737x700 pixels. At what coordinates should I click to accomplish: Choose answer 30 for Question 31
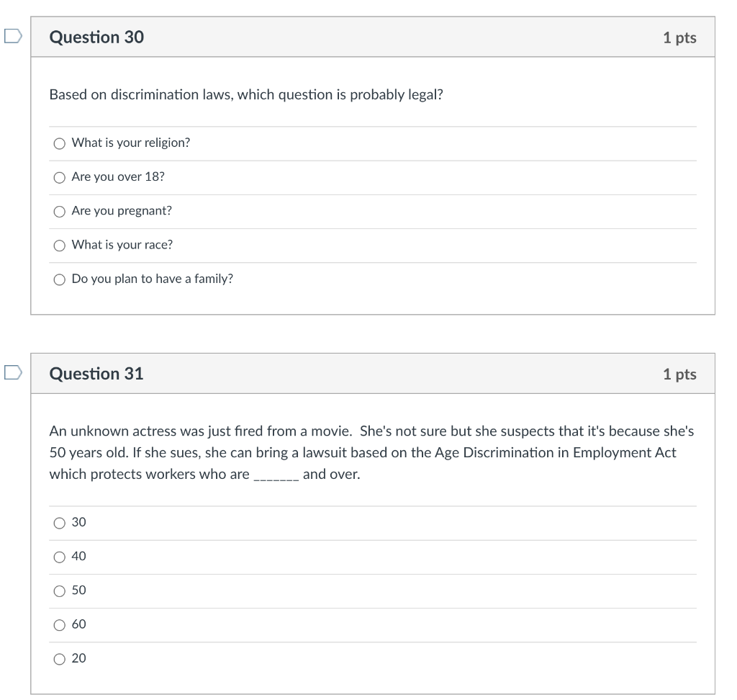(59, 523)
